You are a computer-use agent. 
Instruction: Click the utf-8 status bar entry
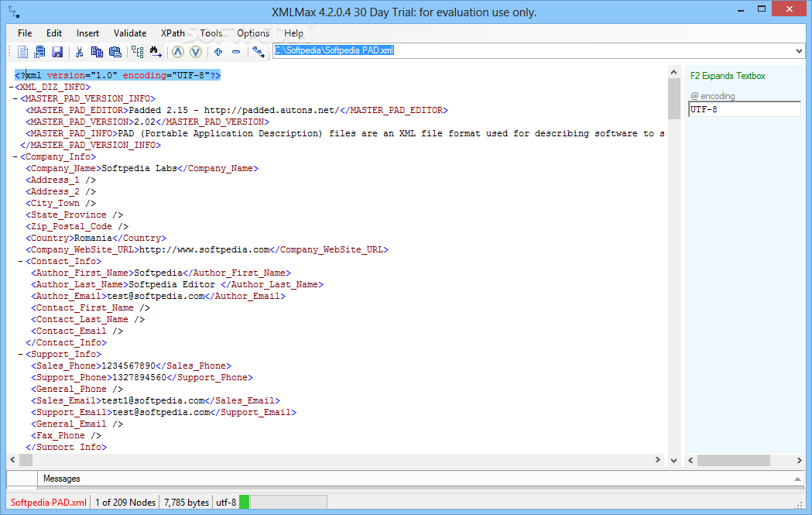click(x=226, y=502)
